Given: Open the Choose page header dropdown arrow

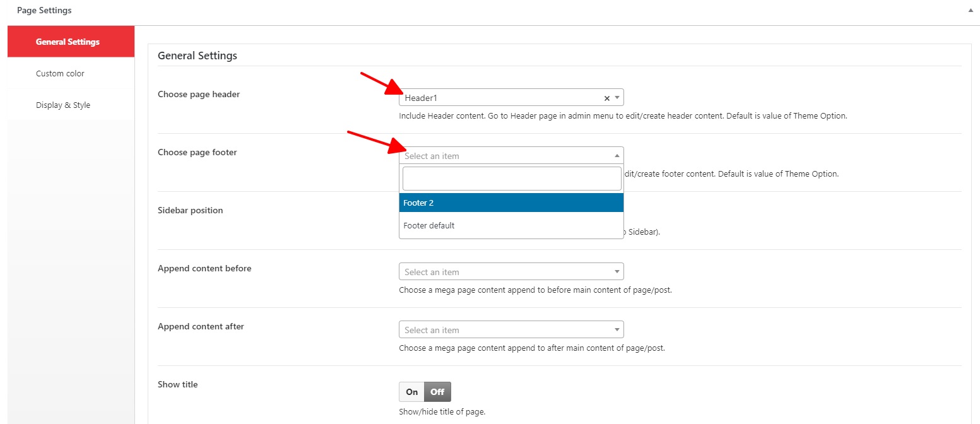Looking at the screenshot, I should [x=617, y=98].
